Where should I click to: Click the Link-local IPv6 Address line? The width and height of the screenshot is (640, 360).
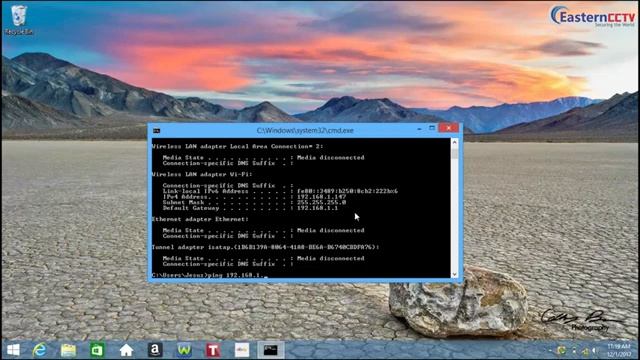click(x=280, y=191)
